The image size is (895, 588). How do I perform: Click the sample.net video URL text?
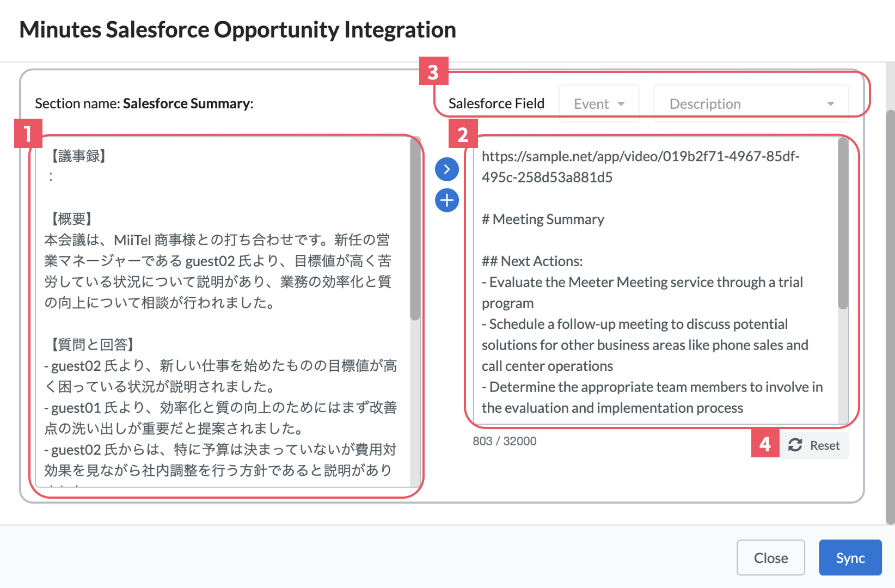point(641,167)
